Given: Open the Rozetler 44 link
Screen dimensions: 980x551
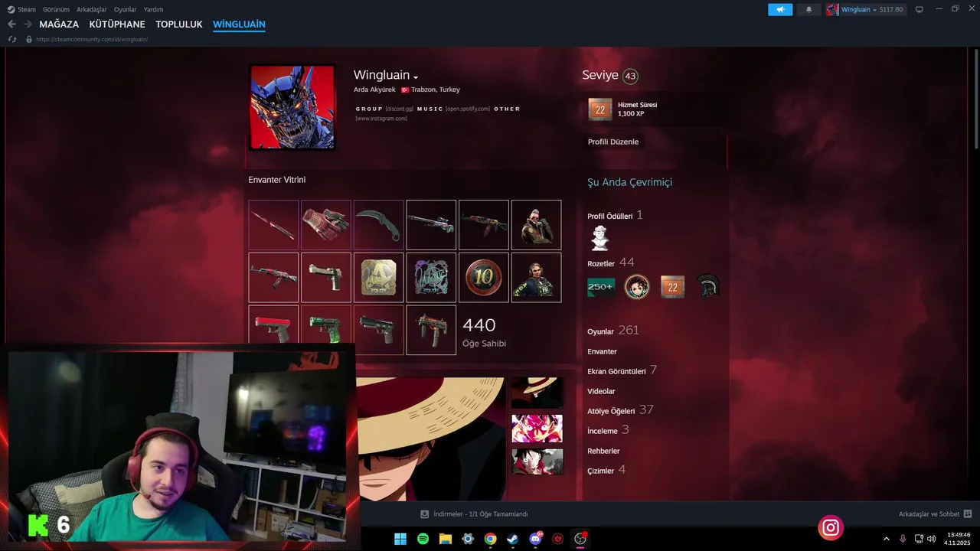Looking at the screenshot, I should click(x=611, y=262).
